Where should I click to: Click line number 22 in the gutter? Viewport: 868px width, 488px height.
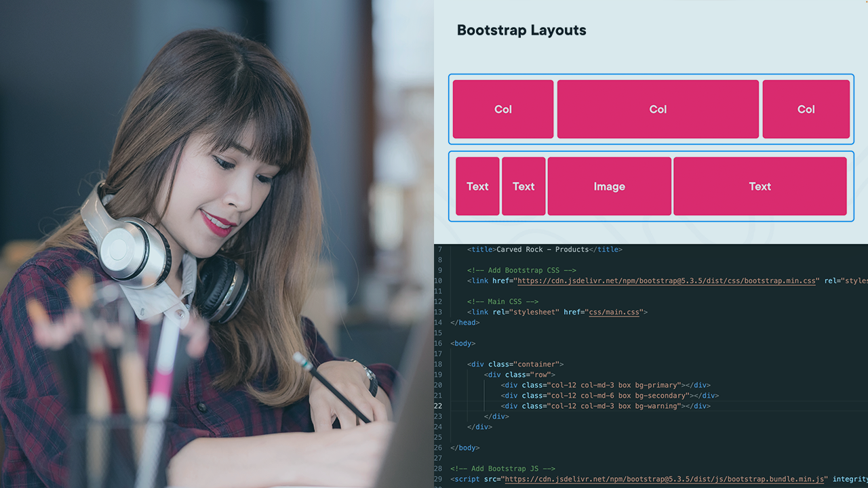point(437,406)
